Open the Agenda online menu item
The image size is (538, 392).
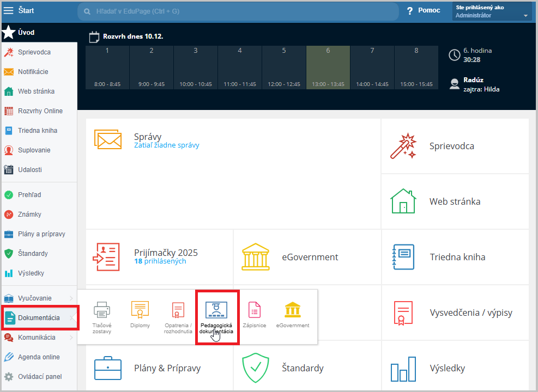coord(39,357)
